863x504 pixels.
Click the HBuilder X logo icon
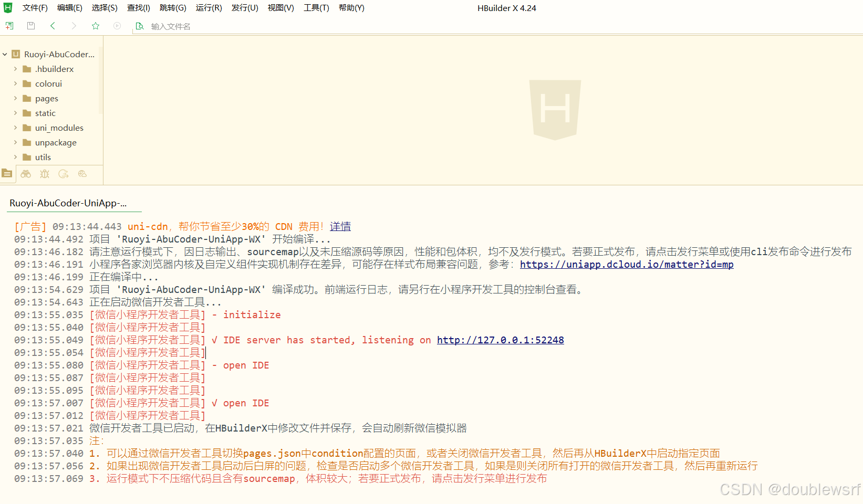[8, 8]
